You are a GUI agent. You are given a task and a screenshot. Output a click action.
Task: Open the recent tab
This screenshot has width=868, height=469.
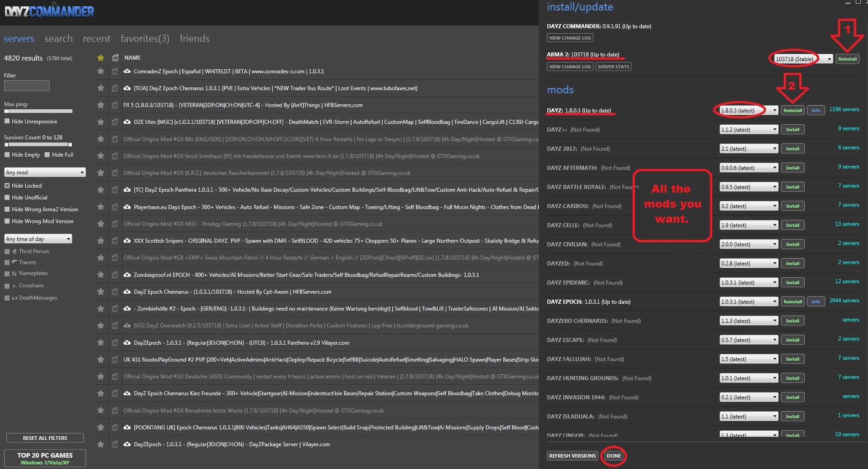[x=97, y=39]
